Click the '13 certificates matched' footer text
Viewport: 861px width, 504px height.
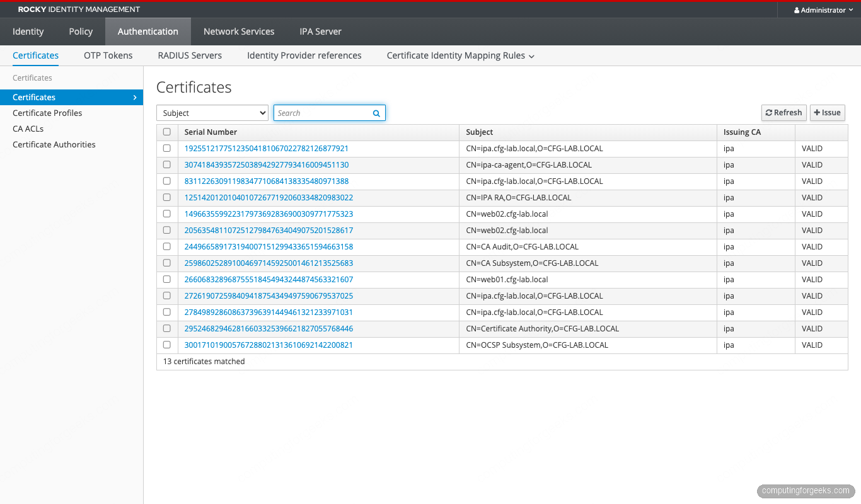(204, 362)
